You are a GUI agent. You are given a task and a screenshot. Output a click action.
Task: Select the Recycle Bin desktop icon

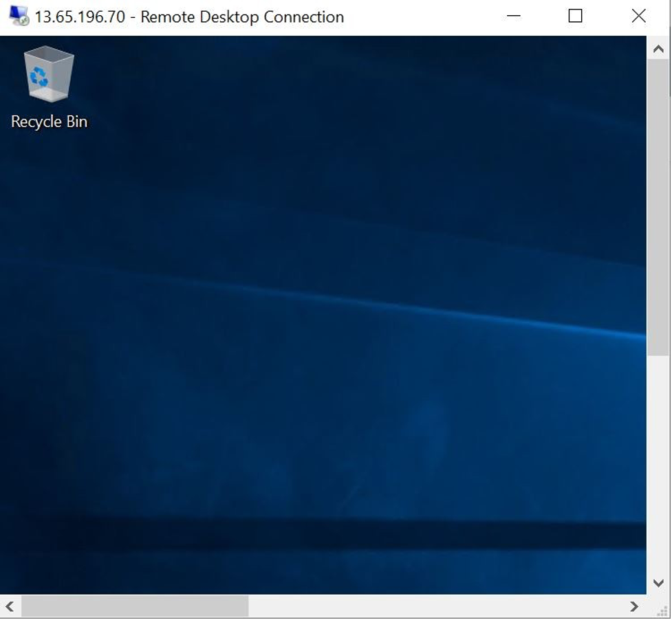coord(48,74)
